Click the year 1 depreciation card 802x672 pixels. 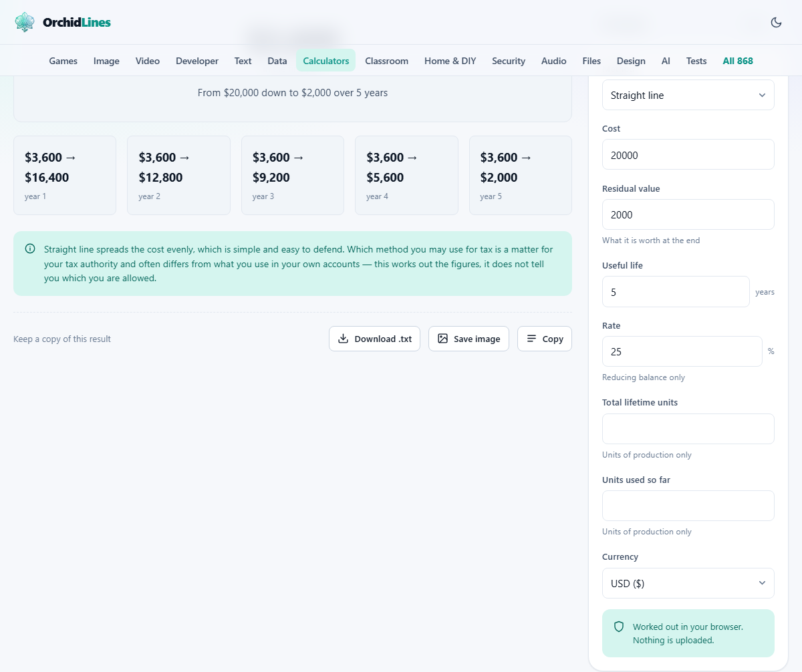click(x=65, y=175)
